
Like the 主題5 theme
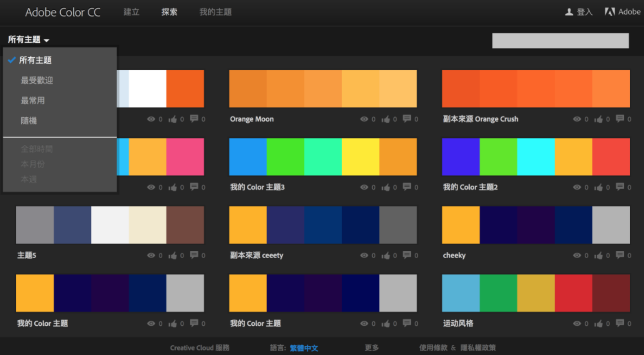click(172, 256)
